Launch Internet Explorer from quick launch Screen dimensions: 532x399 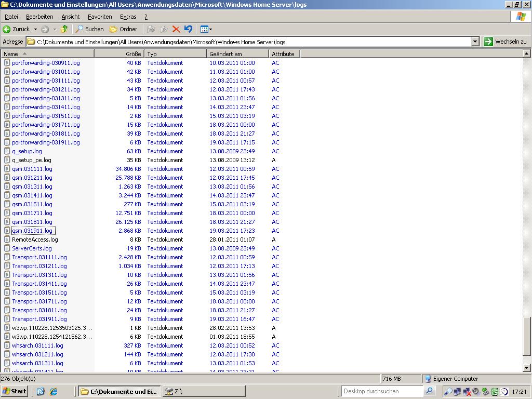(54, 391)
